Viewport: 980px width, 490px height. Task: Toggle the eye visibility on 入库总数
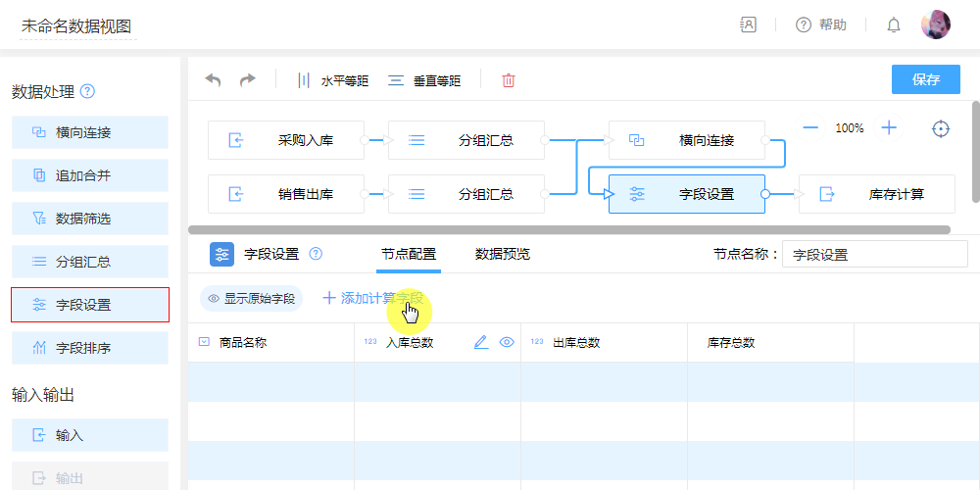tap(507, 342)
